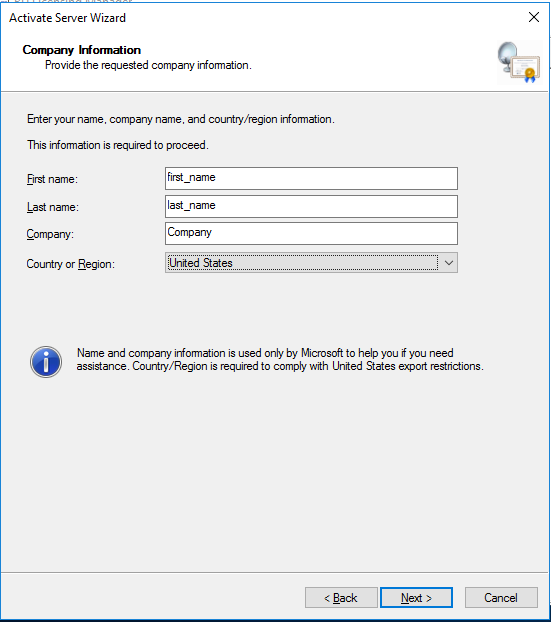
Task: Click the wizard certificate icon in header
Action: tap(519, 62)
